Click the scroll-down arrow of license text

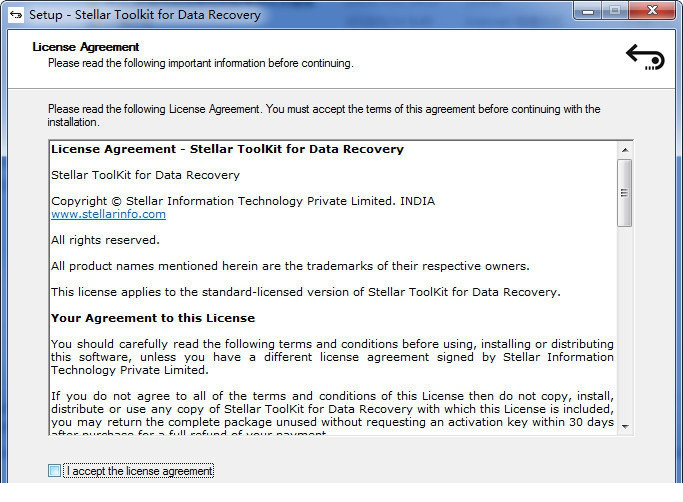pos(625,427)
